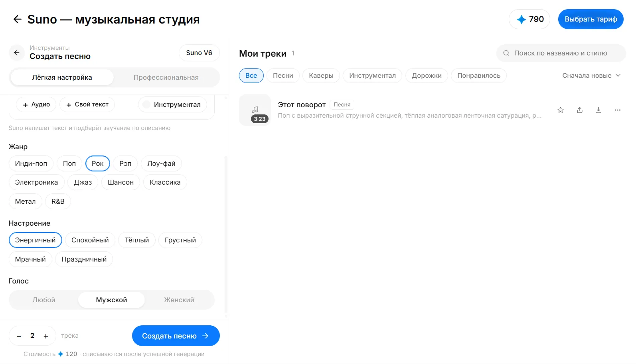Switch to Лёгкая настройка tab
Image resolution: width=638 pixels, height=364 pixels.
coord(62,77)
